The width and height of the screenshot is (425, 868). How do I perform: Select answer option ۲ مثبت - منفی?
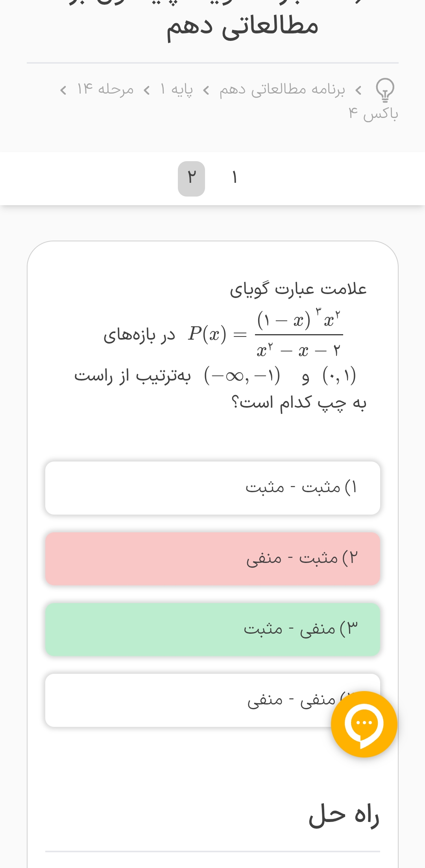pos(213,559)
